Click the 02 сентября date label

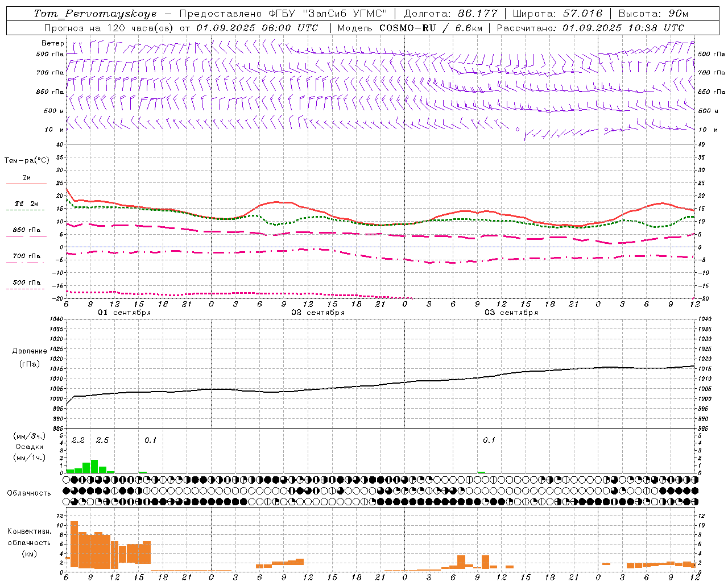pos(318,313)
